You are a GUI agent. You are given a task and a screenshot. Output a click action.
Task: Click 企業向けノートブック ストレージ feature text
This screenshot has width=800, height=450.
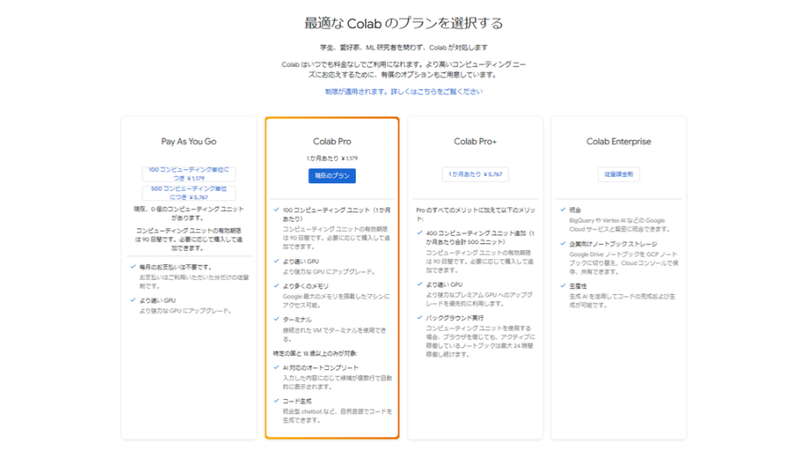point(613,244)
